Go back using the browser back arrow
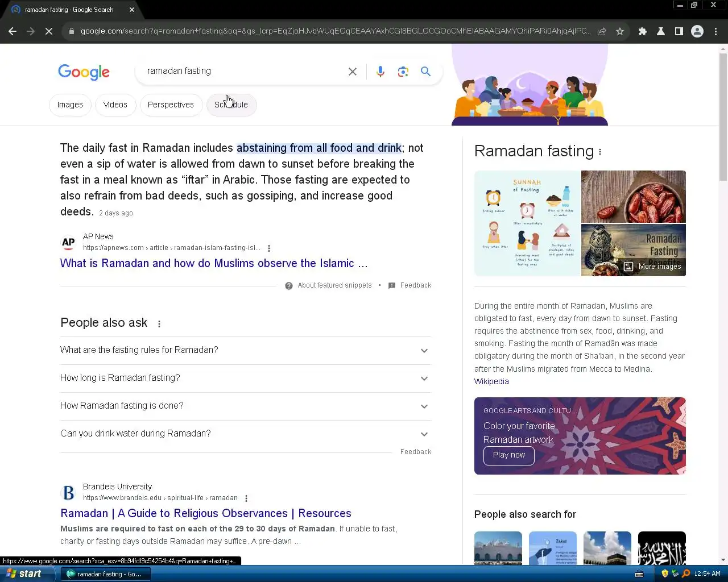 pyautogui.click(x=13, y=31)
